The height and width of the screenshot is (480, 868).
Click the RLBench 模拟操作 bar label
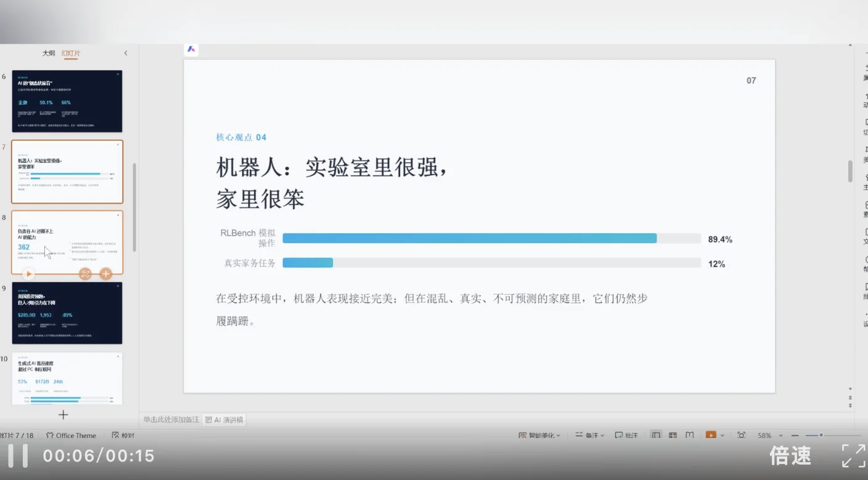pyautogui.click(x=248, y=238)
